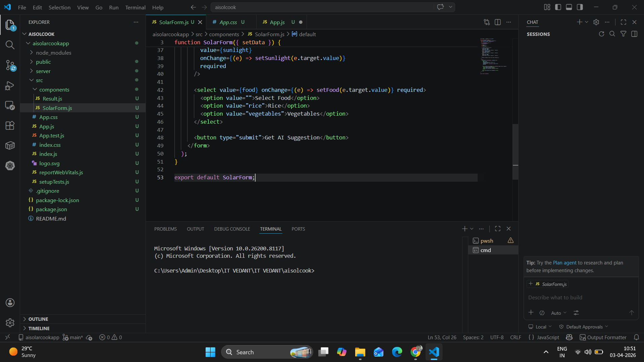Select the cmd terminal session
Viewport: 644px width, 362px height.
click(485, 250)
